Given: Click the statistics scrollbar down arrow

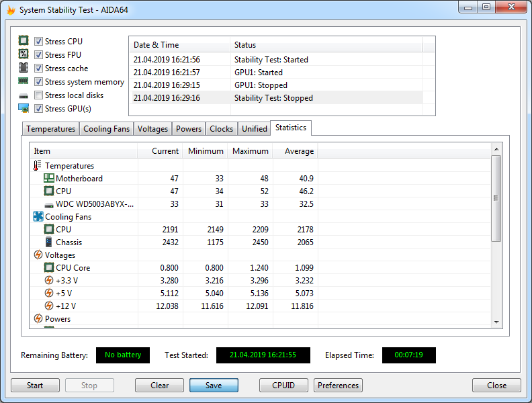Looking at the screenshot, I should 496,322.
